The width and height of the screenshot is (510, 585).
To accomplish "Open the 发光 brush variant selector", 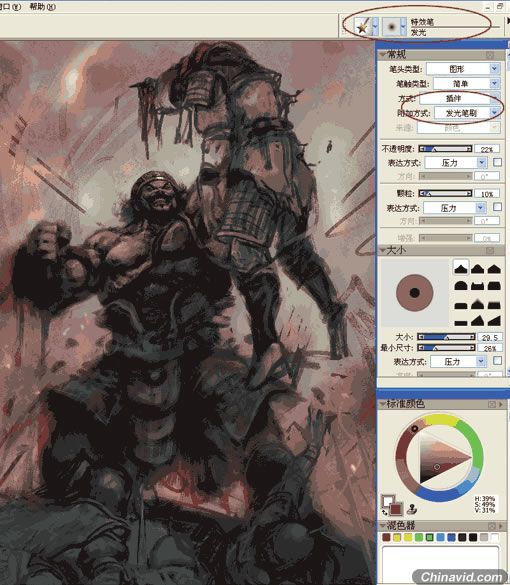I will click(x=394, y=26).
